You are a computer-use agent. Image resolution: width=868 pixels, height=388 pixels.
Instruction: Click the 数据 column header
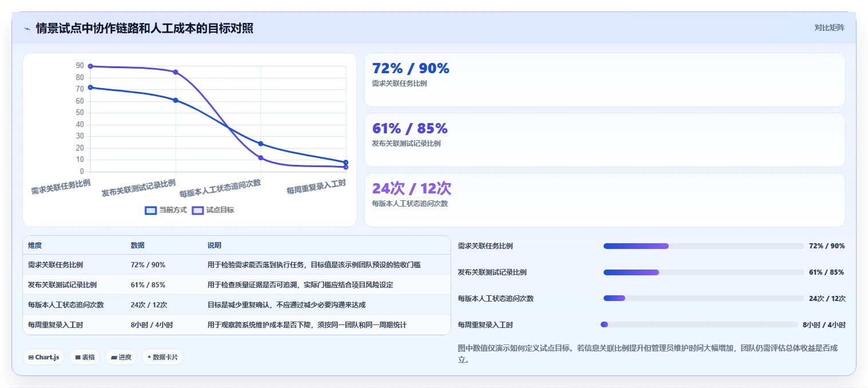pos(137,245)
